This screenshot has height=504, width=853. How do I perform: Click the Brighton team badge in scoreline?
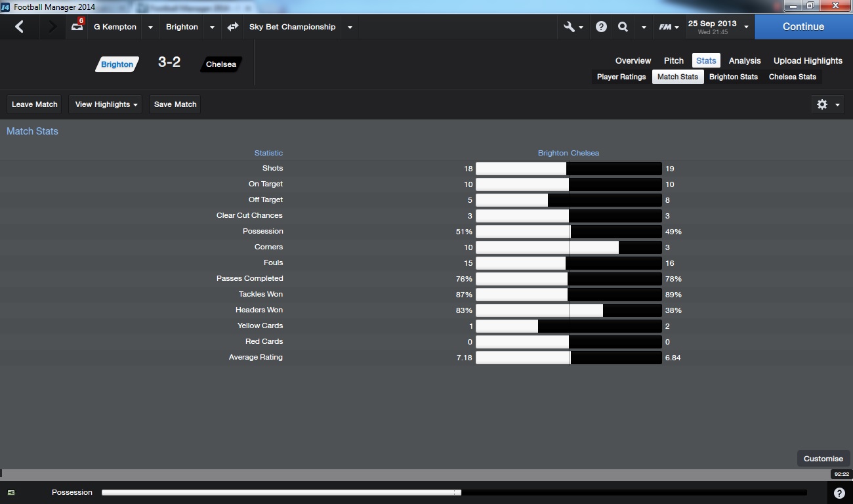tap(117, 64)
